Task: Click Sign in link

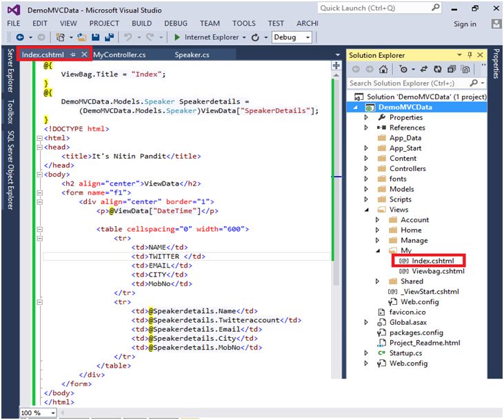Action: 465,24
